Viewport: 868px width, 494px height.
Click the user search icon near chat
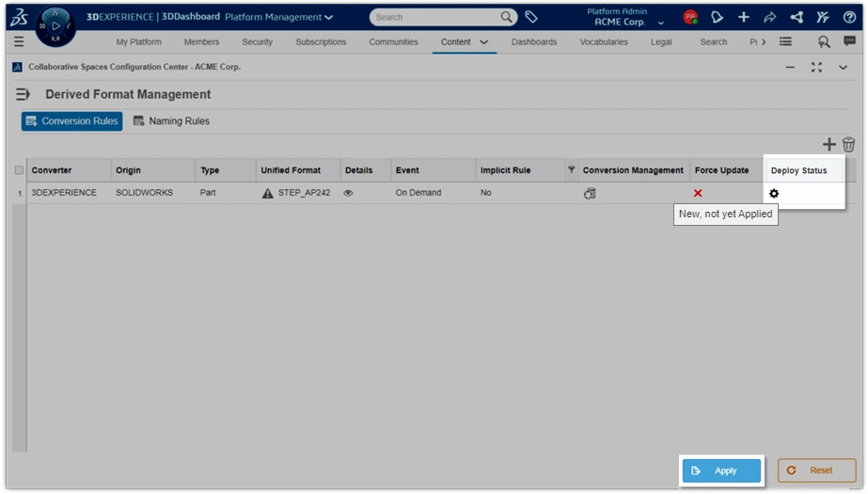tap(824, 41)
